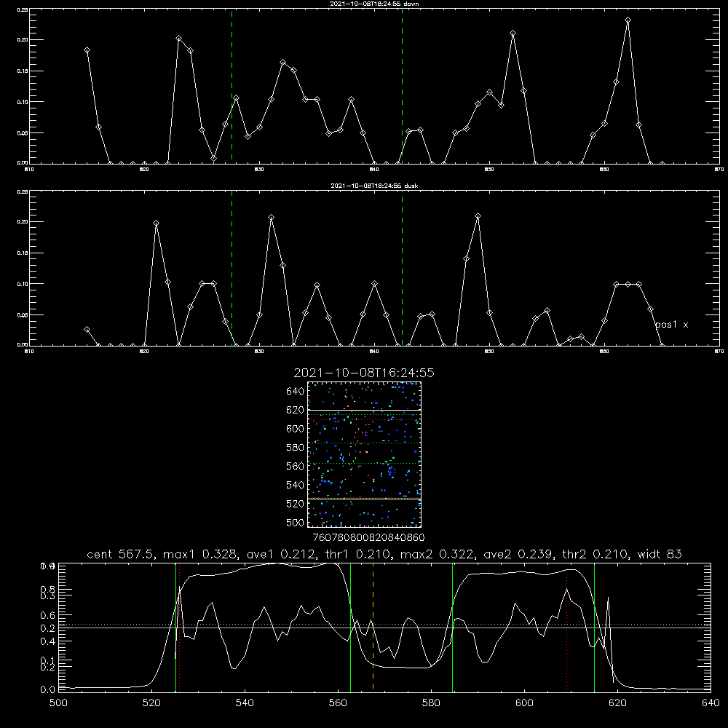The width and height of the screenshot is (728, 728).
Task: Click the highest diamond peak in dawn plot near 862
Action: [628, 20]
